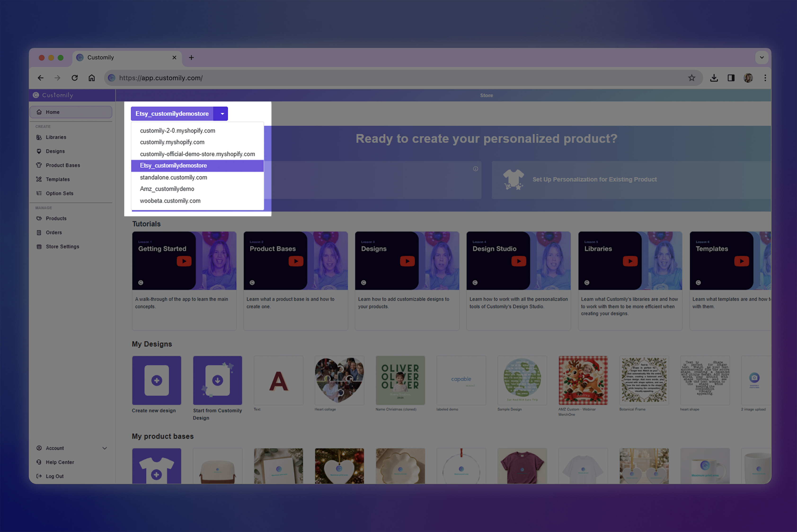Open Option Sets from sidebar
The width and height of the screenshot is (797, 532).
[59, 193]
